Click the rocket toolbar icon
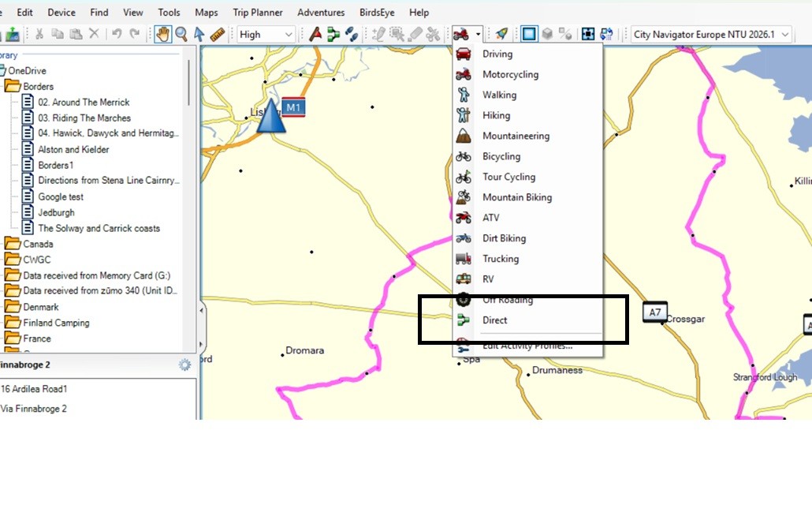Screen dimensions: 812x516 pyautogui.click(x=501, y=34)
